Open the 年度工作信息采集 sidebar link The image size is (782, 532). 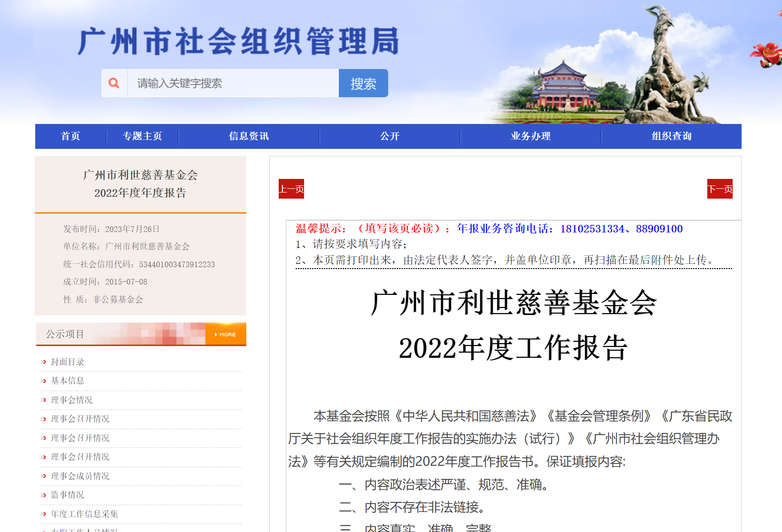click(85, 514)
